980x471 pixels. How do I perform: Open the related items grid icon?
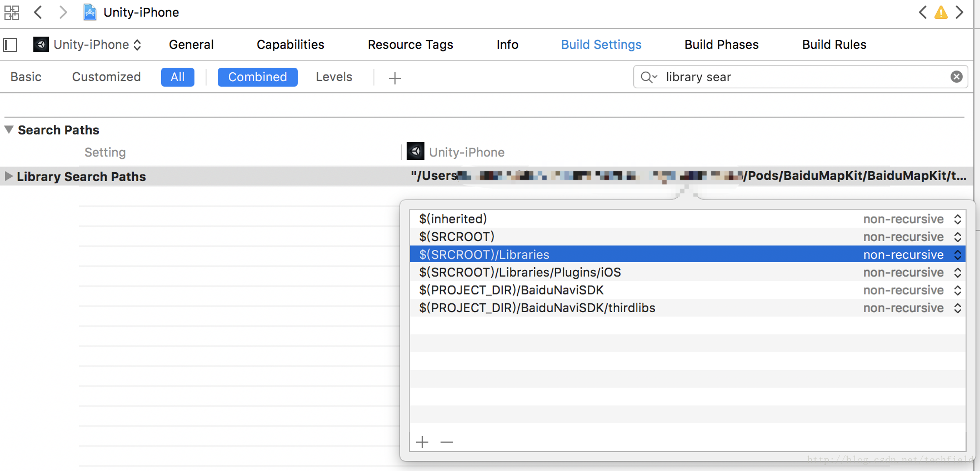tap(11, 13)
